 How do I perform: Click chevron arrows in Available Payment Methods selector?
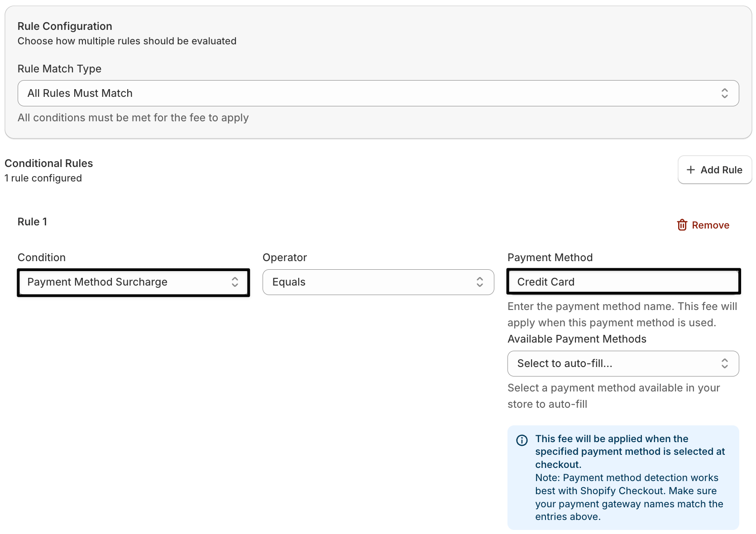(724, 363)
